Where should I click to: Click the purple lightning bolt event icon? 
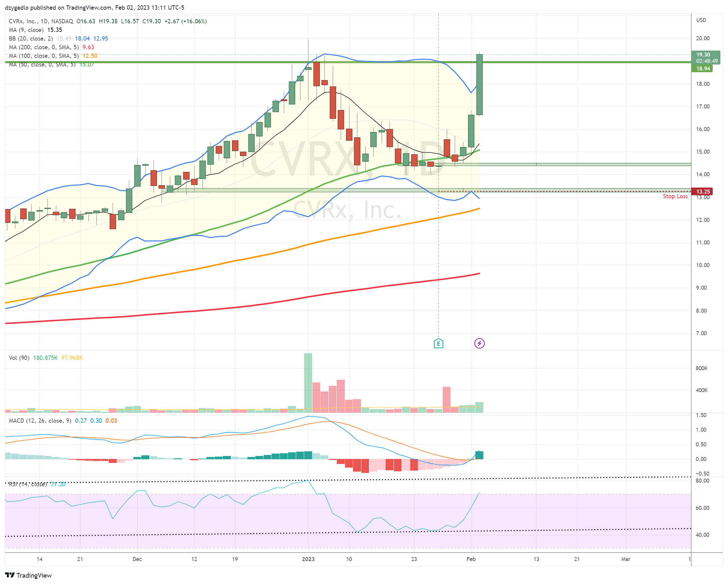(479, 344)
